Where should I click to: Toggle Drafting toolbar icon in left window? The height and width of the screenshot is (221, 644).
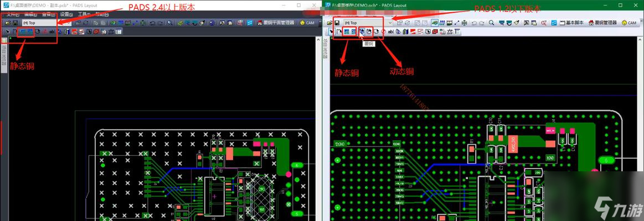click(113, 23)
